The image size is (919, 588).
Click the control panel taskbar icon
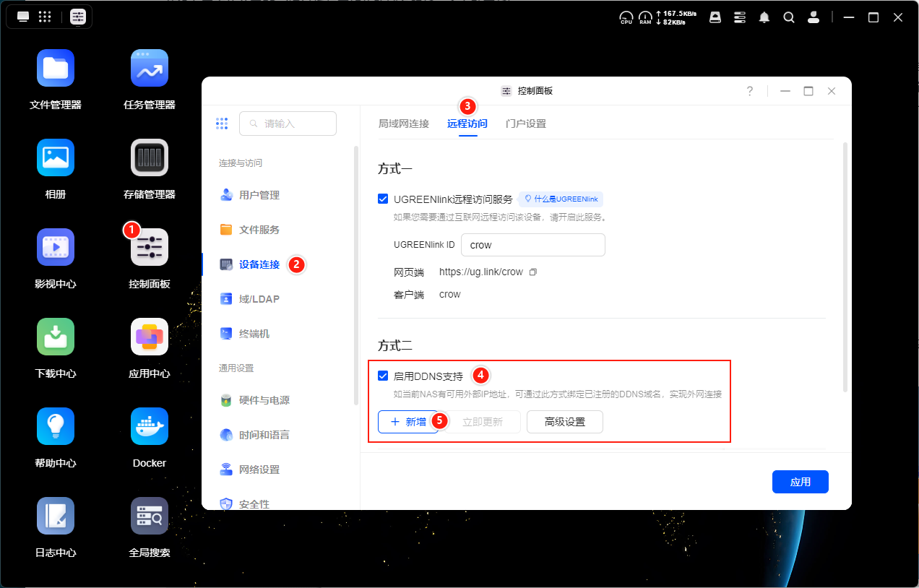click(78, 17)
